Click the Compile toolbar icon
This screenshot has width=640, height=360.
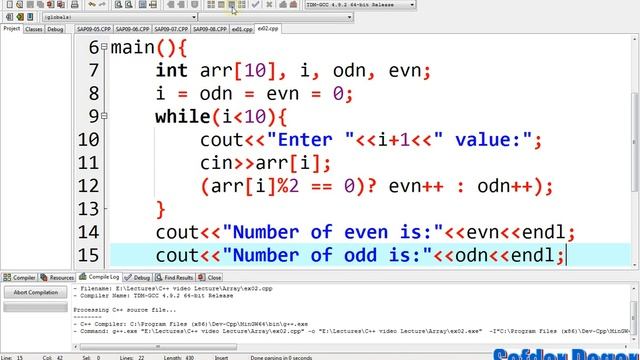(x=211, y=4)
